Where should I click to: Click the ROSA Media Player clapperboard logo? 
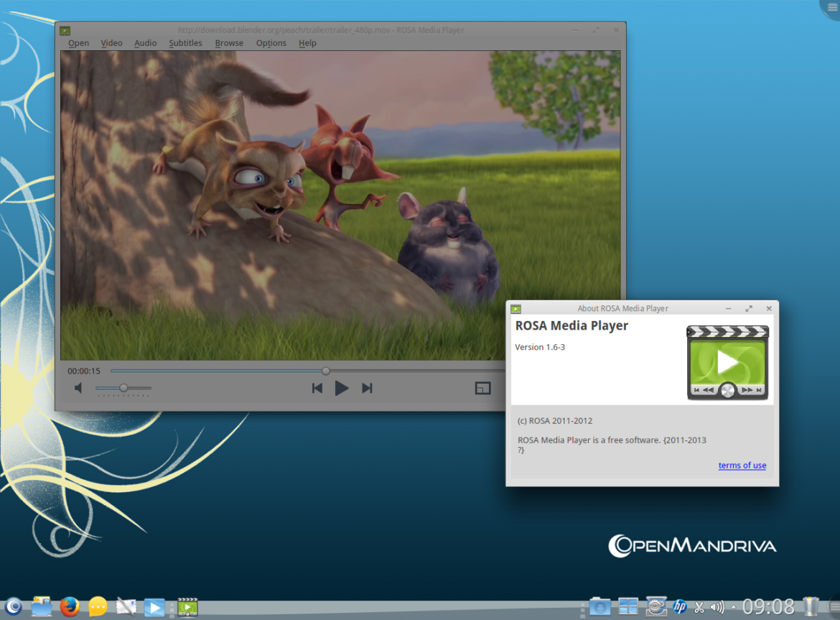[x=727, y=363]
